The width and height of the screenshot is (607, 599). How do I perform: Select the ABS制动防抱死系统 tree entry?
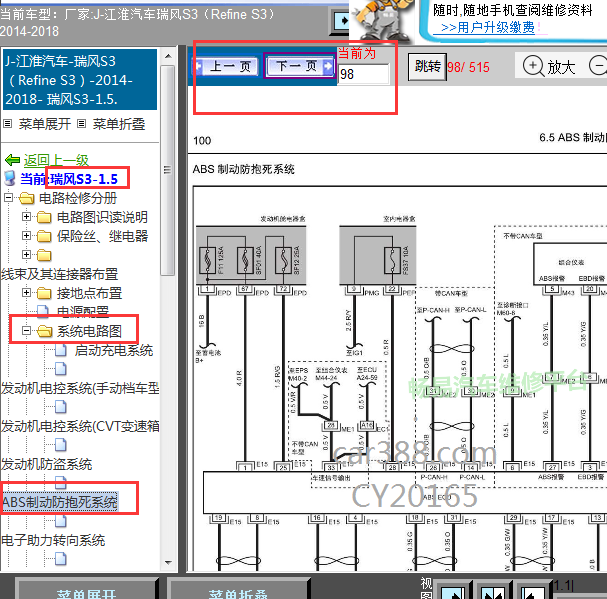(x=60, y=502)
